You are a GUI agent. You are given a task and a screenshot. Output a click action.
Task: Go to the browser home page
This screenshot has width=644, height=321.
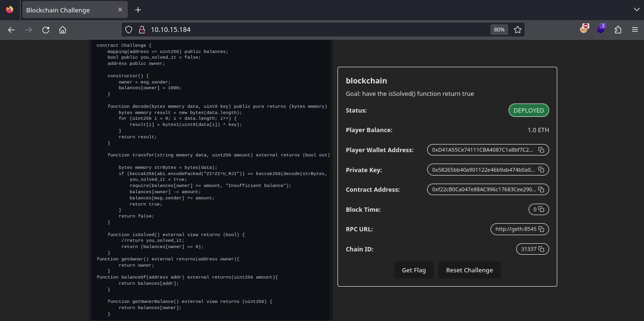[62, 30]
